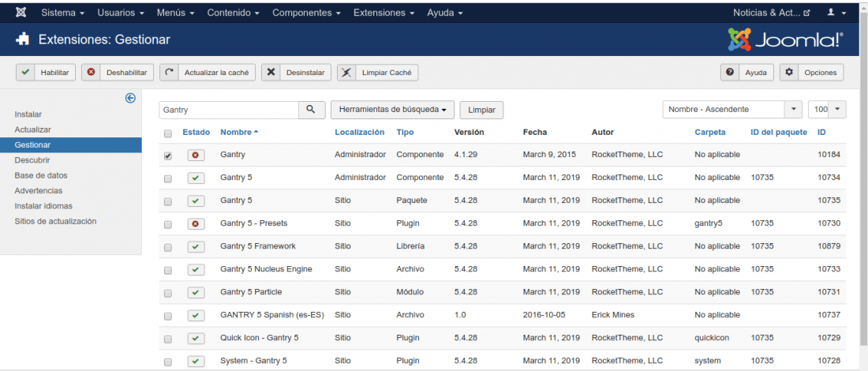Screen dimensions: 868x371
Task: Open the Opciones button
Action: click(x=812, y=73)
